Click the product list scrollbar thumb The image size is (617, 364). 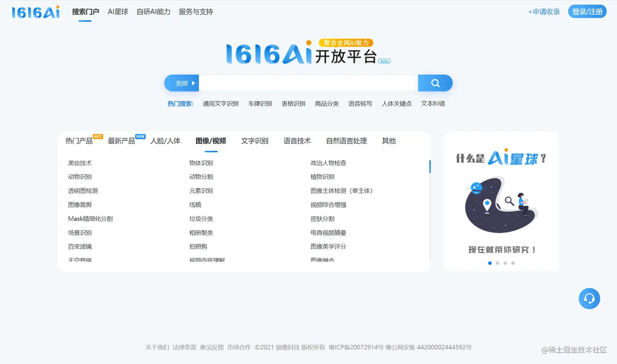click(x=430, y=166)
